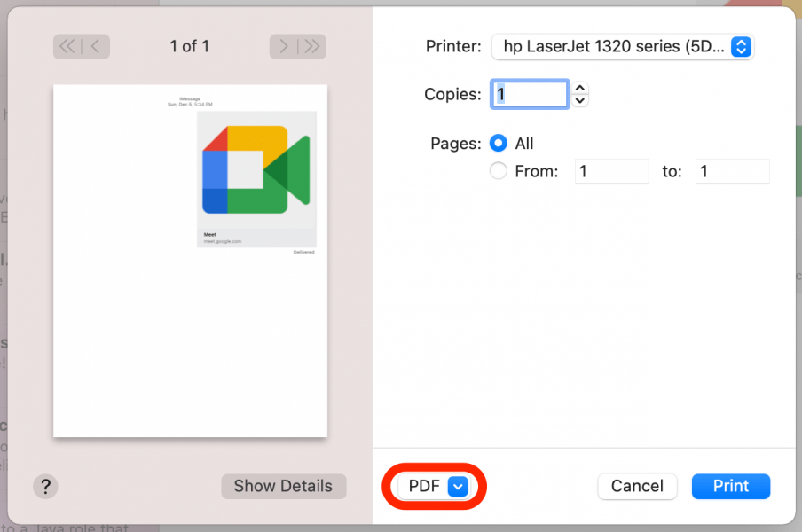Click the Copies number field
The width and height of the screenshot is (802, 532).
click(x=530, y=94)
